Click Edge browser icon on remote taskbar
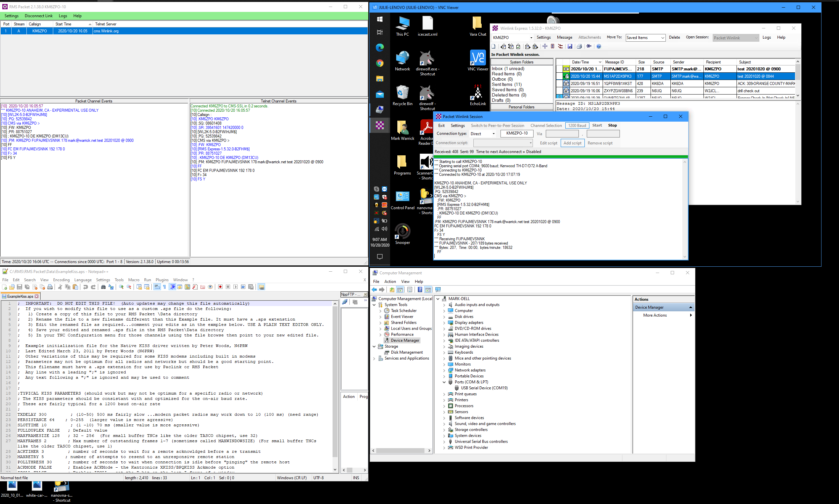 tap(380, 48)
